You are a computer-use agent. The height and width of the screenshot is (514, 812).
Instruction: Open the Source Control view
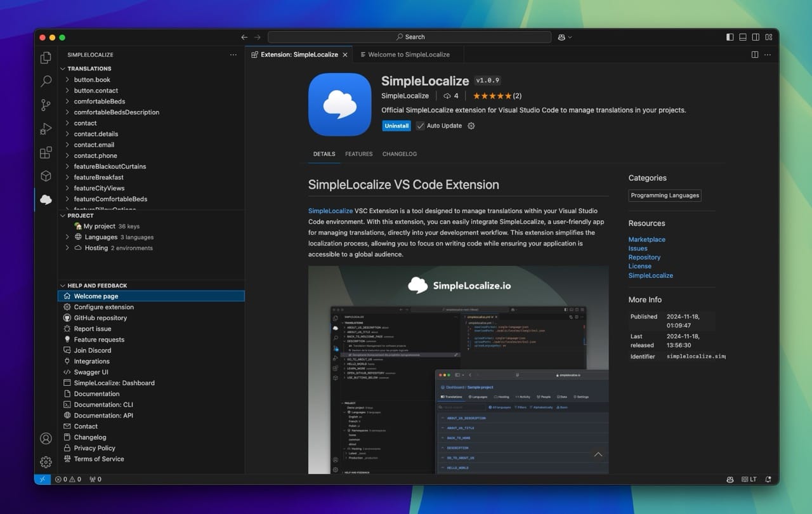pyautogui.click(x=46, y=105)
